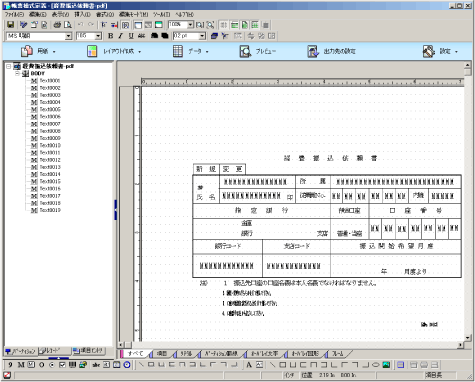The image size is (475, 382).
Task: Click the Save floppy disk icon
Action: [x=10, y=25]
